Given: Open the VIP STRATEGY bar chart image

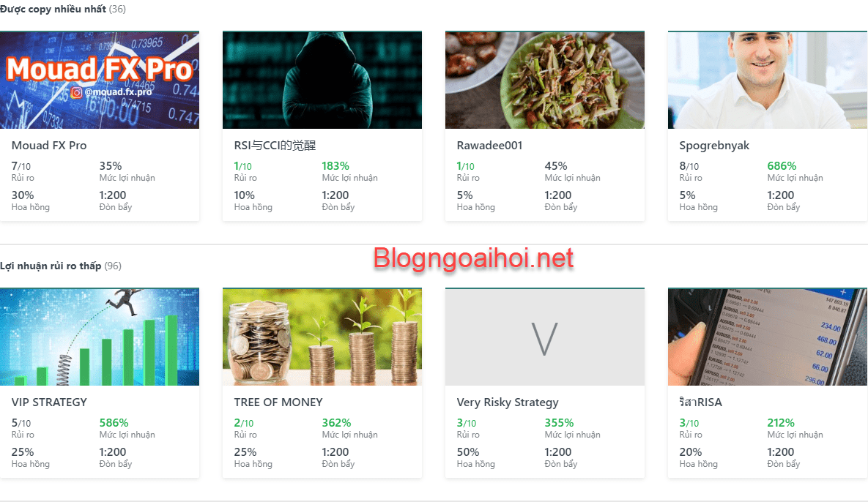Looking at the screenshot, I should [x=100, y=337].
